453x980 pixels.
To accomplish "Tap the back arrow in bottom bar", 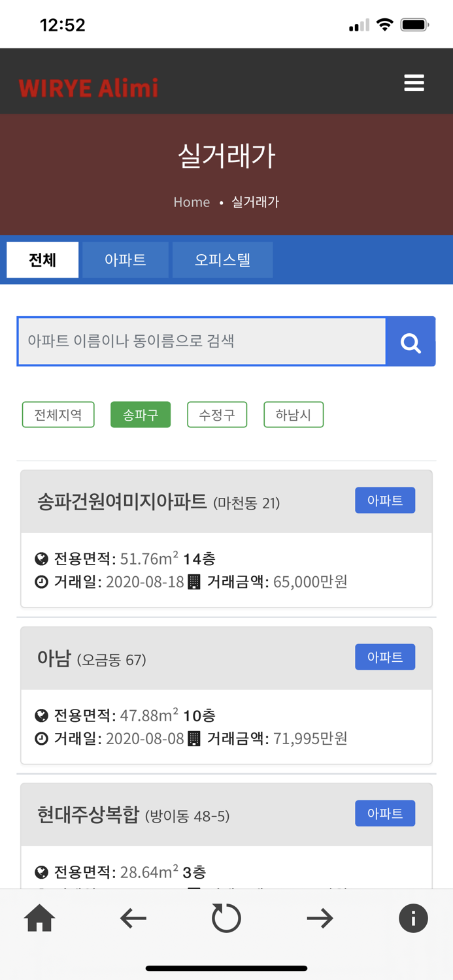I will coord(133,917).
